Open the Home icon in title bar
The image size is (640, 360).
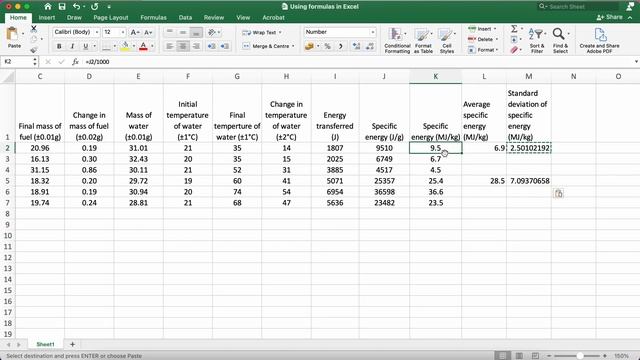coord(48,7)
